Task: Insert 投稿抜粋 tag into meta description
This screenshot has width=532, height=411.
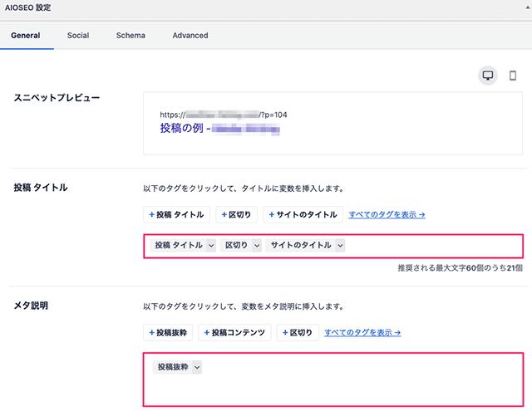Action: (x=168, y=333)
